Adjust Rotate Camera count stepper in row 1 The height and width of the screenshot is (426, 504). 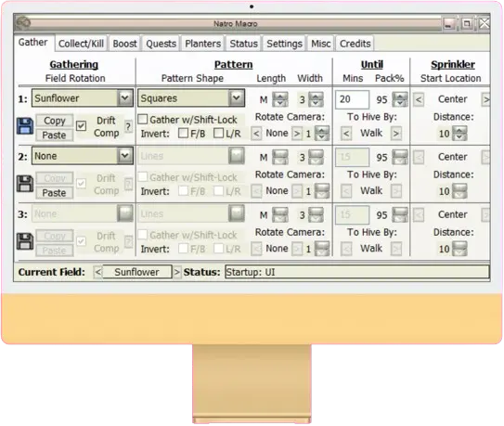click(x=322, y=133)
